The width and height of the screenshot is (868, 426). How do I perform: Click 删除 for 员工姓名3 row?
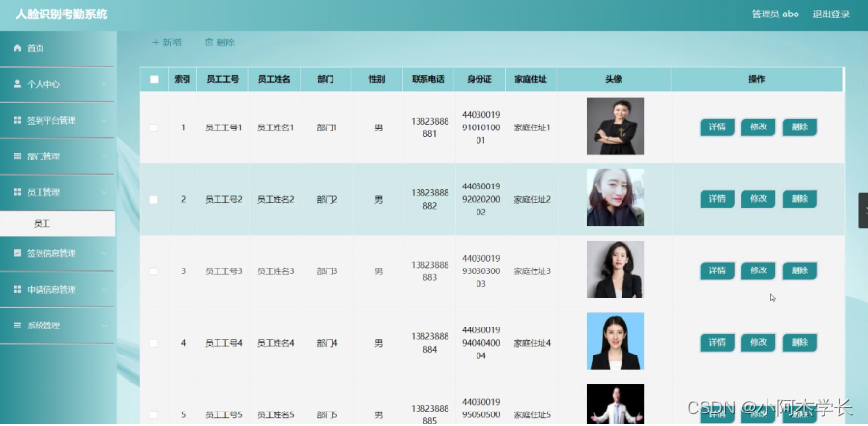799,271
